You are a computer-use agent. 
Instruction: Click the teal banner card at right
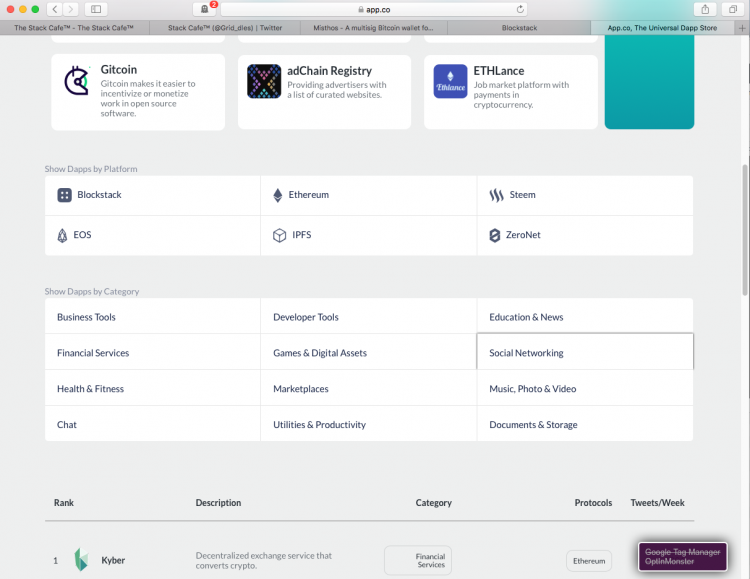coord(649,81)
